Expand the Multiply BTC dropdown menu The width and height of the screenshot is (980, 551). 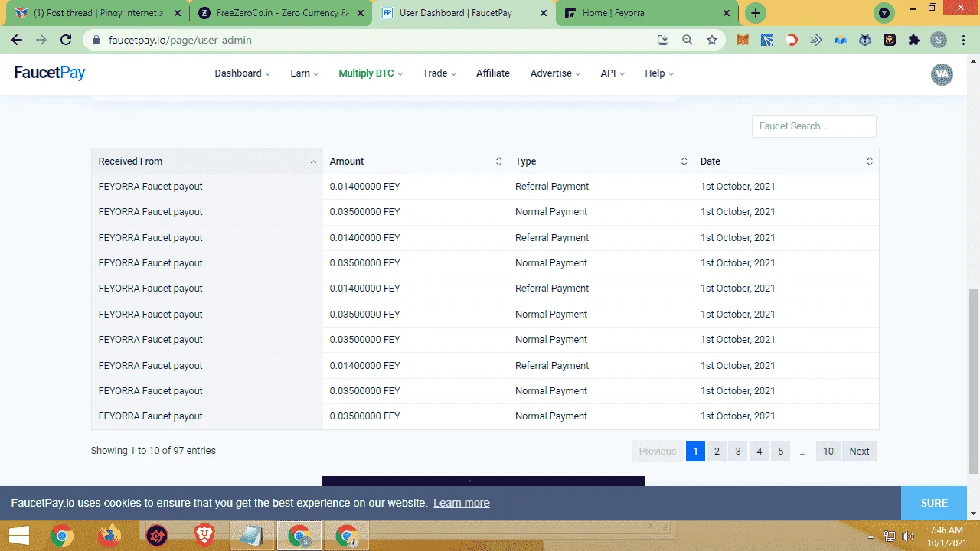pyautogui.click(x=371, y=73)
